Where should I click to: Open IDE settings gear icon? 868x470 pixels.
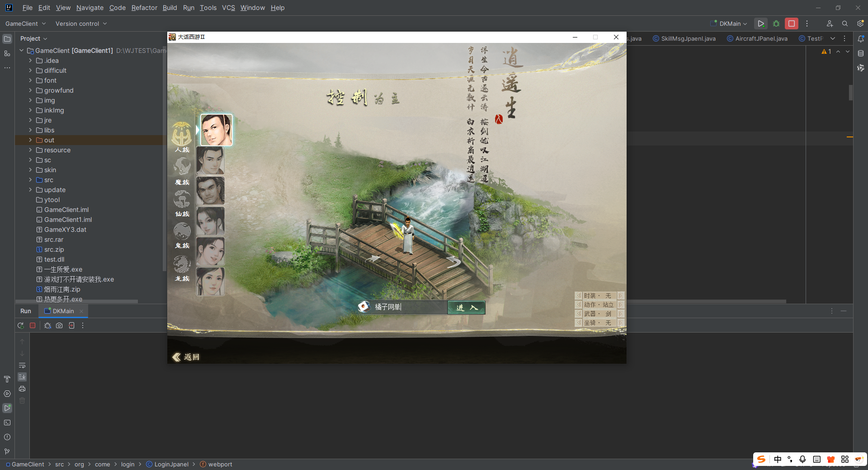coord(860,23)
